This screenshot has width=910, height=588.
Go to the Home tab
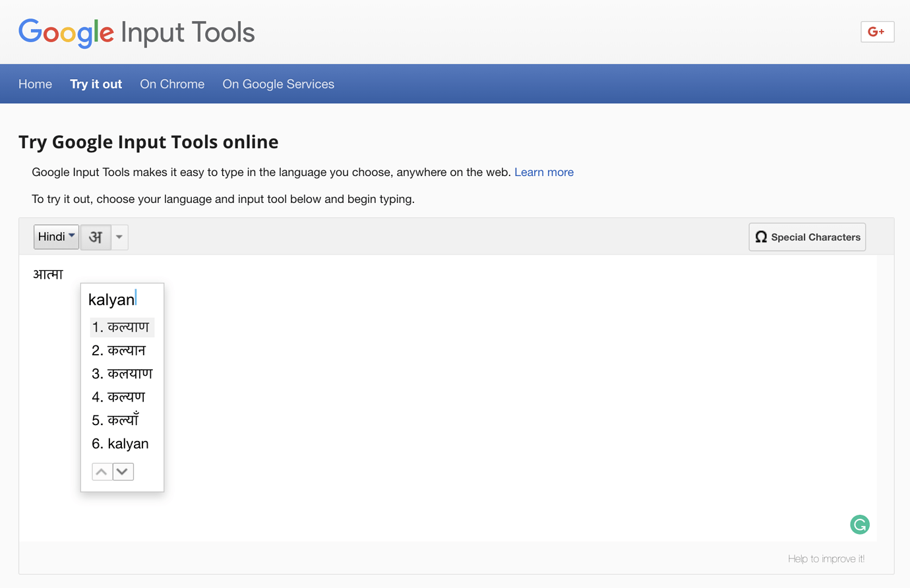coord(35,84)
